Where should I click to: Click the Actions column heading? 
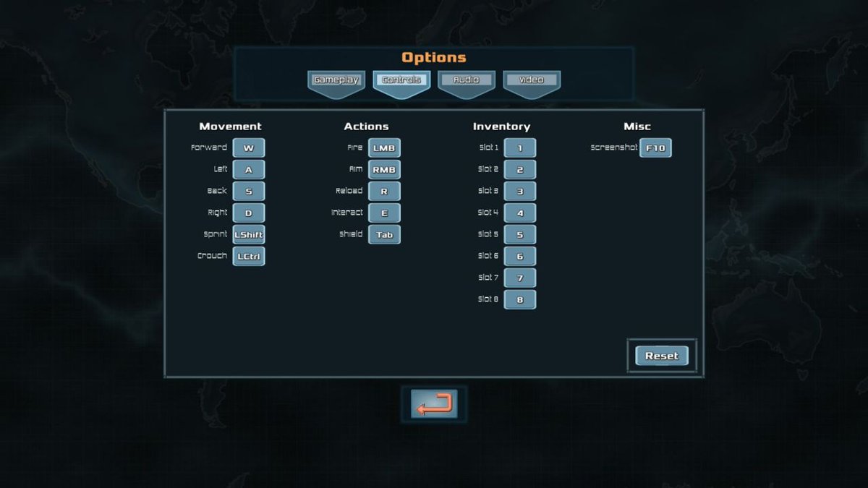tap(366, 127)
